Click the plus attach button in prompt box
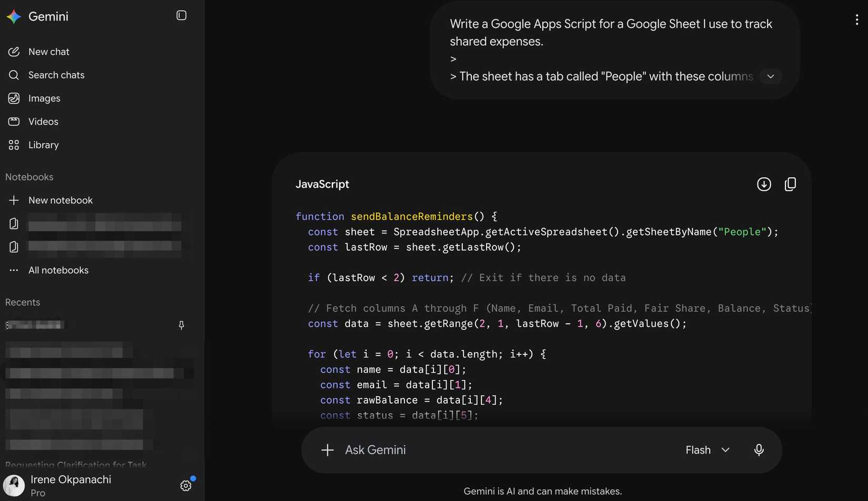The width and height of the screenshot is (868, 501). tap(327, 450)
